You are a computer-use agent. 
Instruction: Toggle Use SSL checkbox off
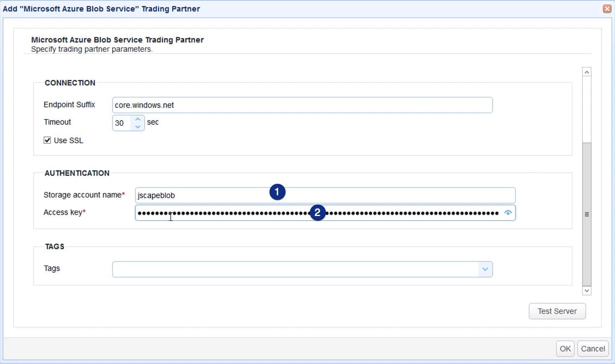click(x=47, y=140)
